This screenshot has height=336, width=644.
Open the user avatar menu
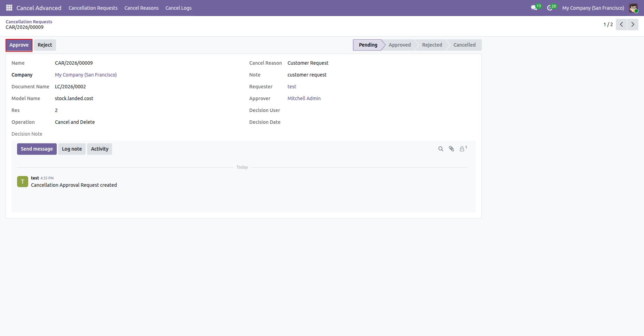(x=633, y=8)
